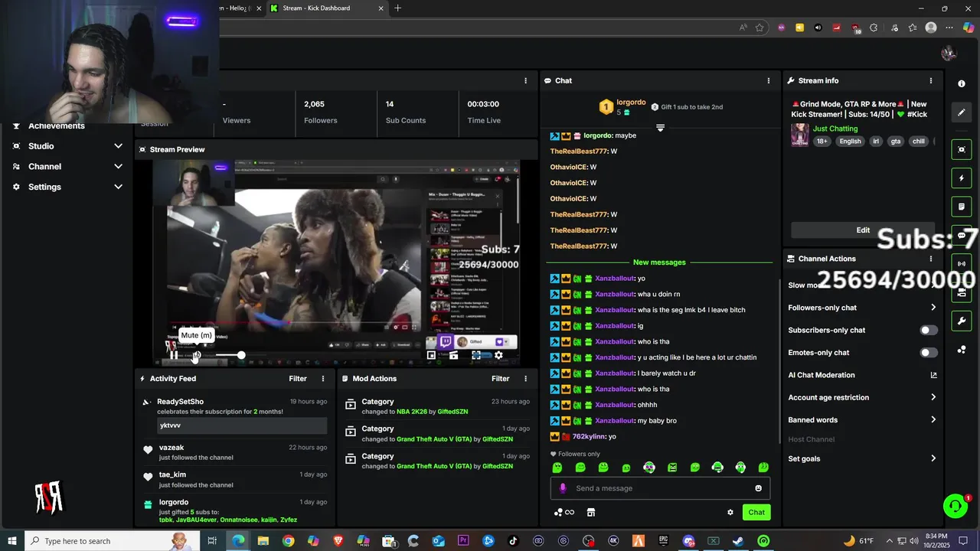
Task: Pause the stream preview video
Action: (x=174, y=355)
